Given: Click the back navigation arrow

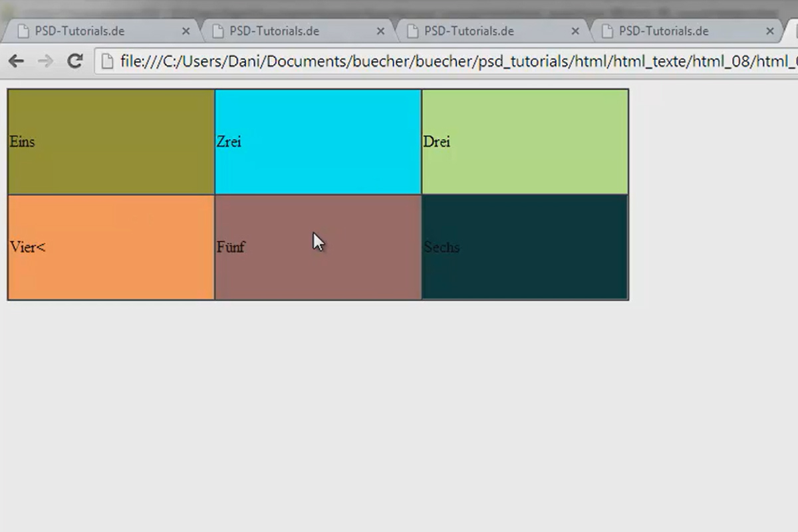Looking at the screenshot, I should [x=16, y=61].
